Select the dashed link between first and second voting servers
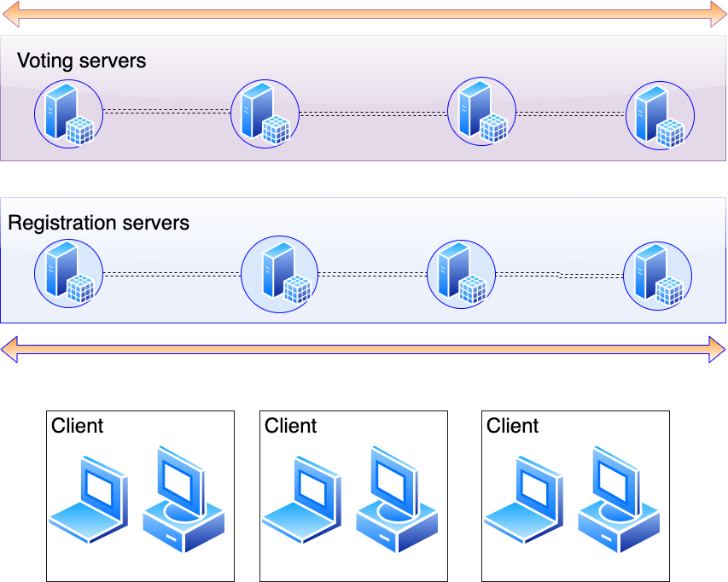Screen dimensions: 728x582 [166, 112]
